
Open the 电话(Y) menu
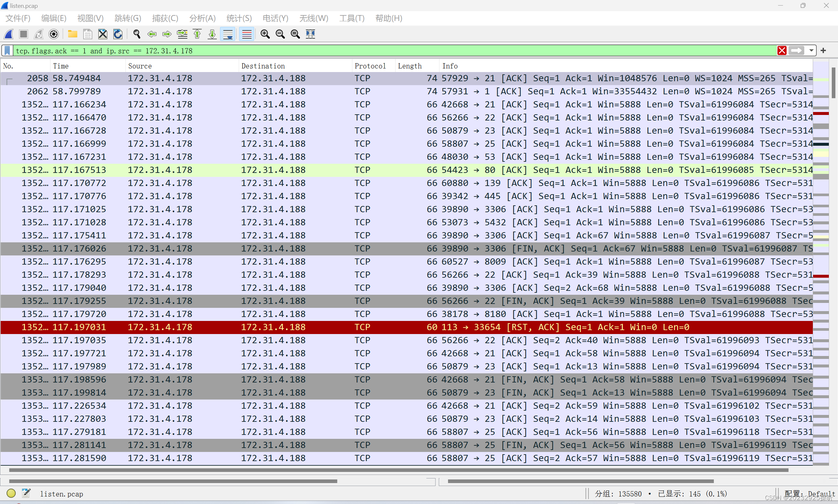click(x=275, y=18)
